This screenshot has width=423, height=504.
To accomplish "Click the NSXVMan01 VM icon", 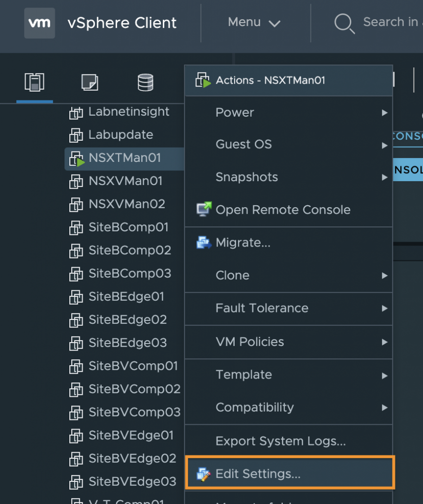I will point(76,182).
